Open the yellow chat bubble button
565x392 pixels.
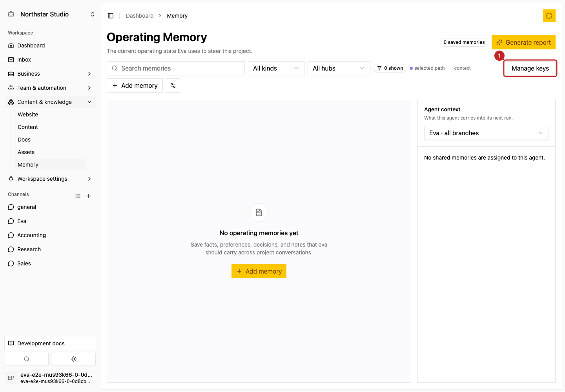pyautogui.click(x=549, y=16)
